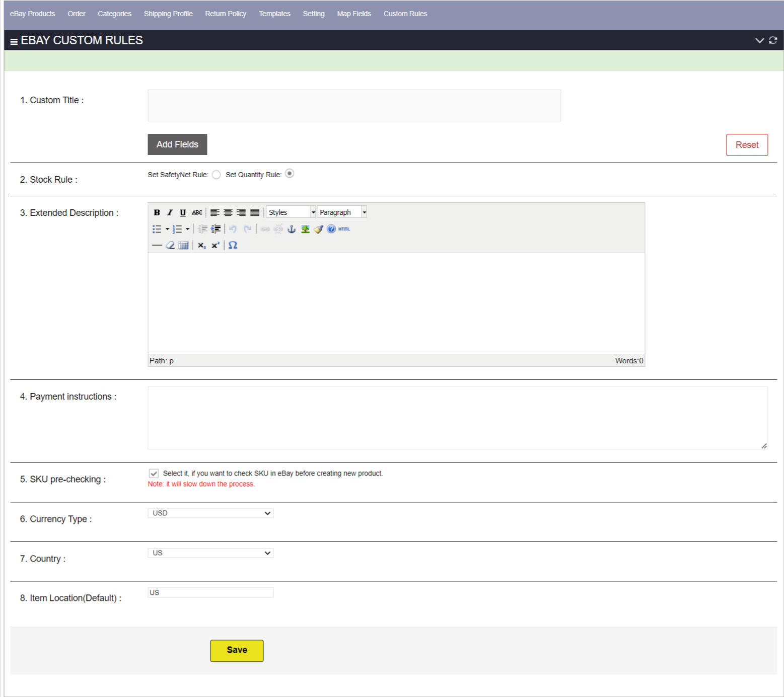Focus Item Location default field
784x697 pixels.
pyautogui.click(x=210, y=593)
